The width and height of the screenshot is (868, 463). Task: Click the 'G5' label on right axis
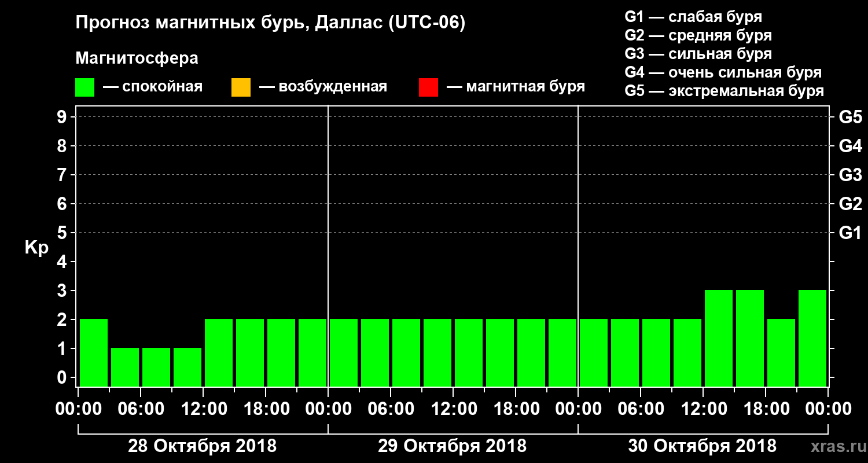(x=851, y=117)
